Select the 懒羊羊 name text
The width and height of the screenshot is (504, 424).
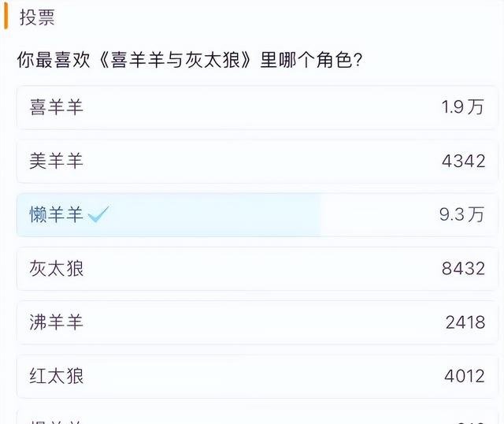pos(57,215)
